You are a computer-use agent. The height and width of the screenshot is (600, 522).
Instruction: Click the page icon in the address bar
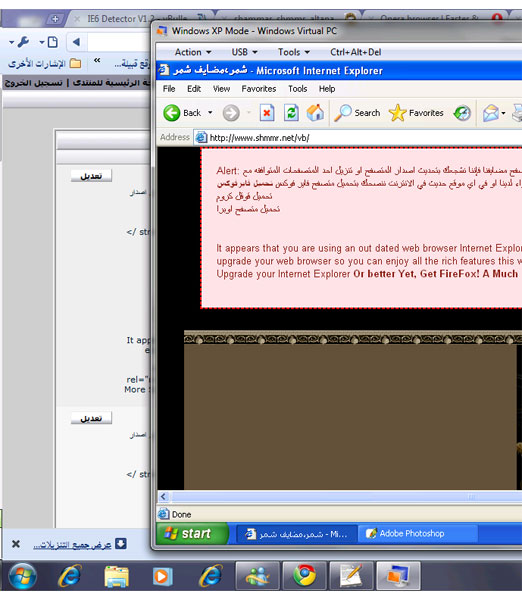(x=201, y=137)
